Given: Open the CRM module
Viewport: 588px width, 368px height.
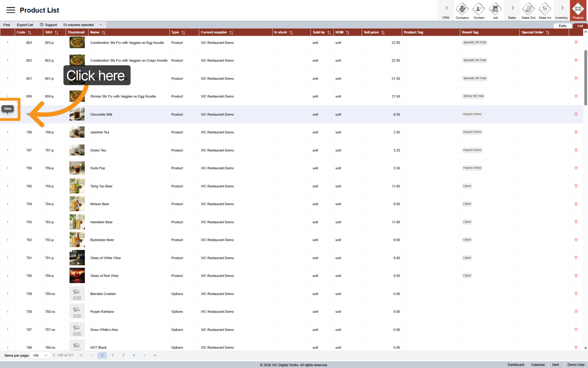Looking at the screenshot, I should pyautogui.click(x=446, y=10).
